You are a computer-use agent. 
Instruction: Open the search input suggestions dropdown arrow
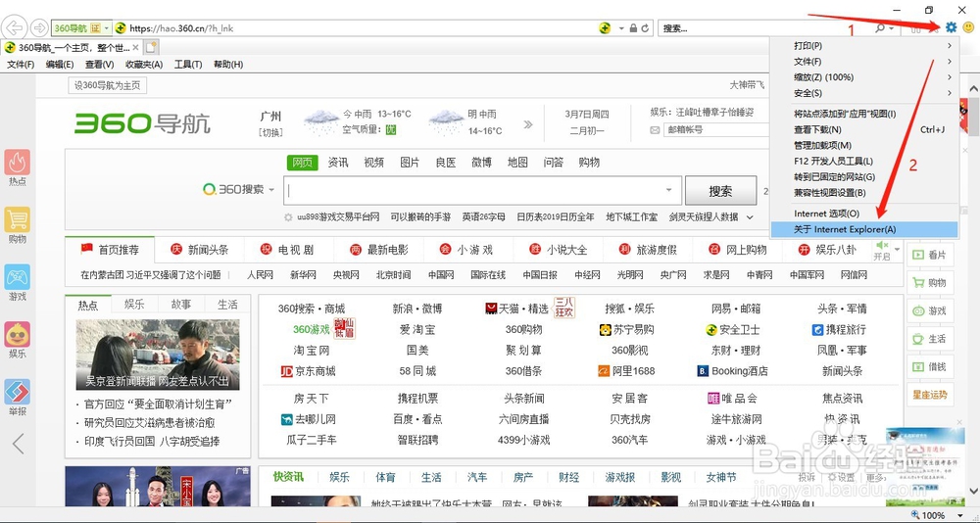click(x=669, y=190)
